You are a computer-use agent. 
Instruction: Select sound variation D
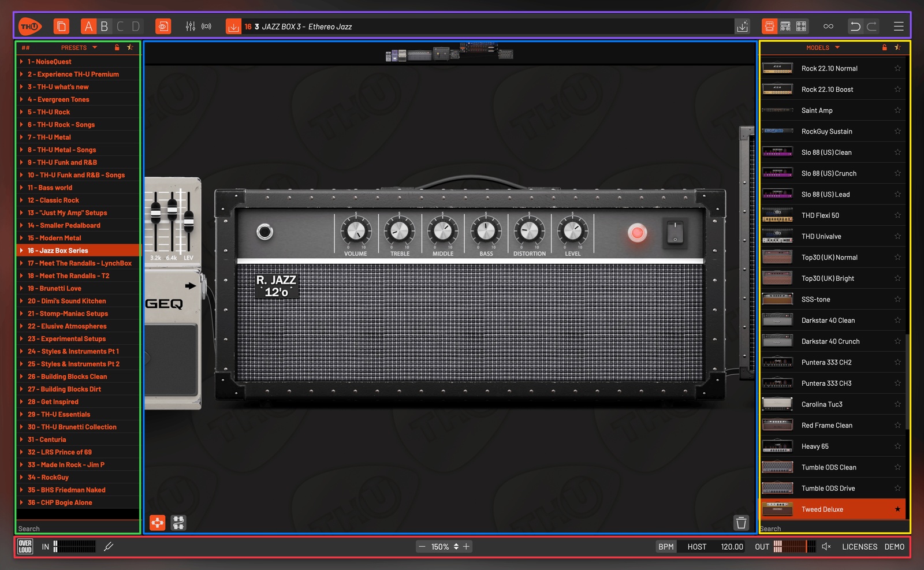point(136,27)
